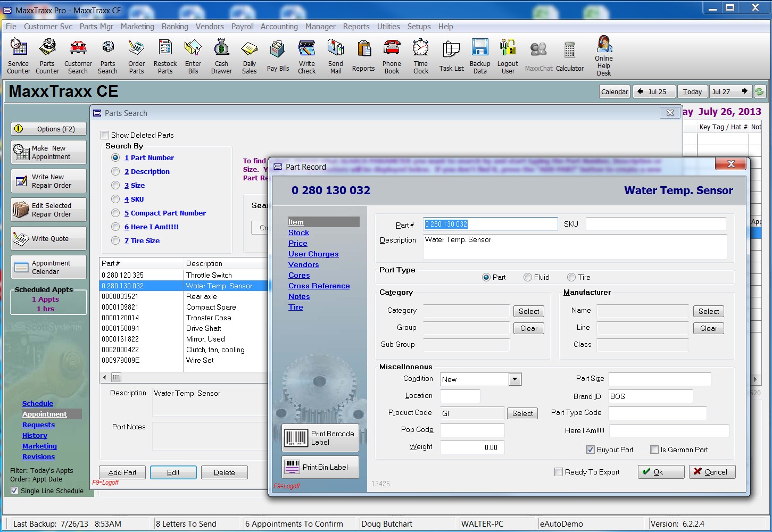Click the MaxxChat toolbar icon
The height and width of the screenshot is (532, 772).
(538, 56)
